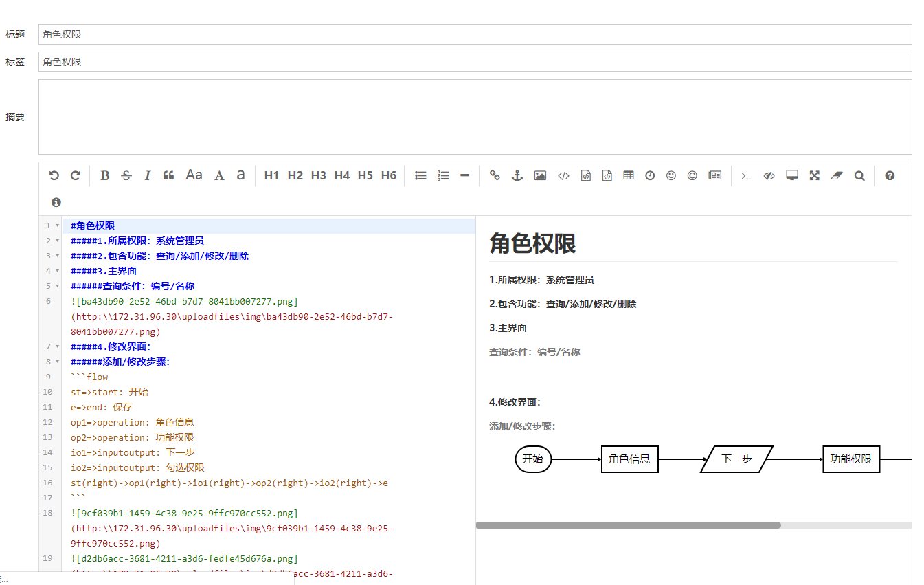Insert the current date and time
Image resolution: width=924 pixels, height=585 pixels.
click(x=650, y=176)
